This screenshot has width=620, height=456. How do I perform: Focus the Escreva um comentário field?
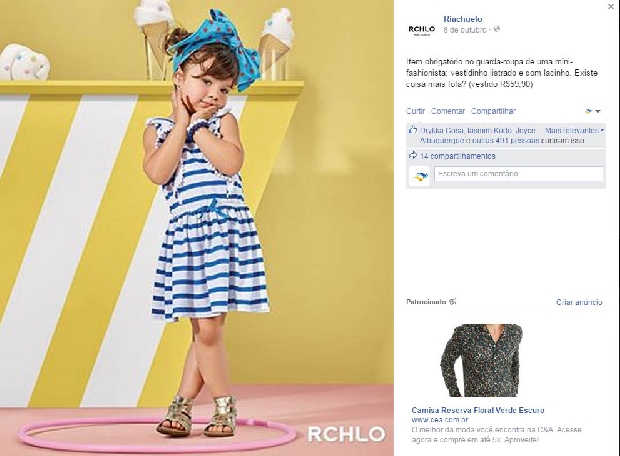pos(519,174)
